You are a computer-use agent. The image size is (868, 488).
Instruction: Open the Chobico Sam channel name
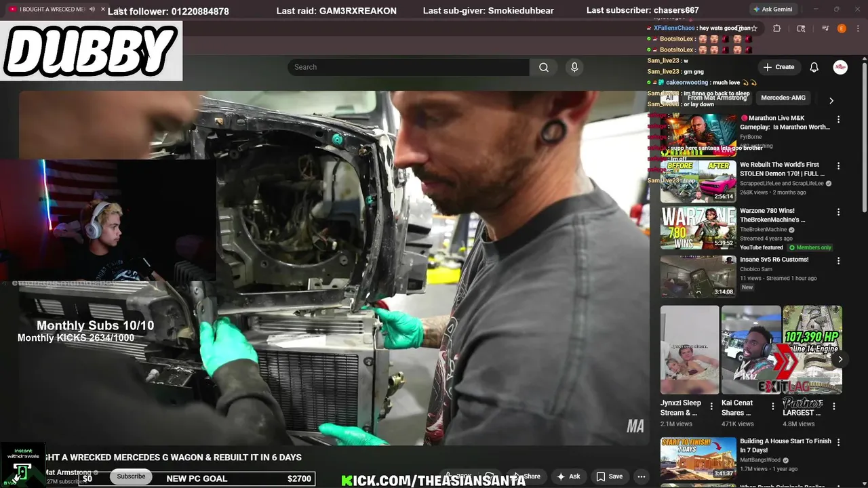[756, 269]
